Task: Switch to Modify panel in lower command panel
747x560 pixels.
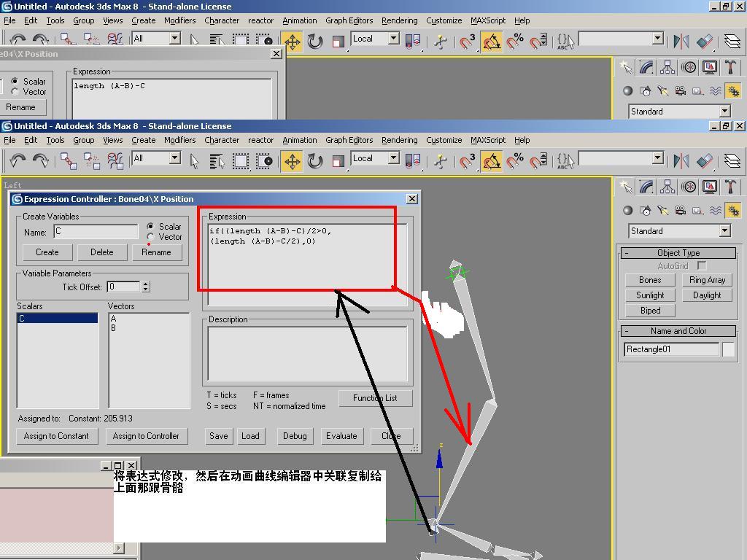Action: tap(646, 187)
